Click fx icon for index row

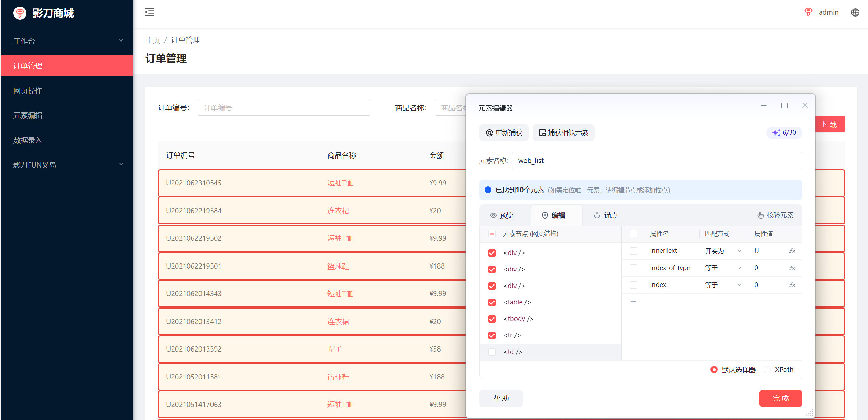(x=792, y=285)
